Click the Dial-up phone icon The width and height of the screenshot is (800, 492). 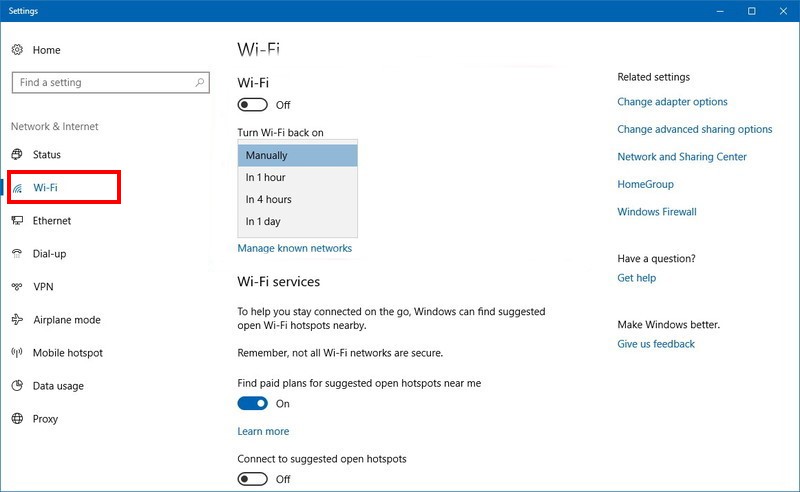coord(17,254)
